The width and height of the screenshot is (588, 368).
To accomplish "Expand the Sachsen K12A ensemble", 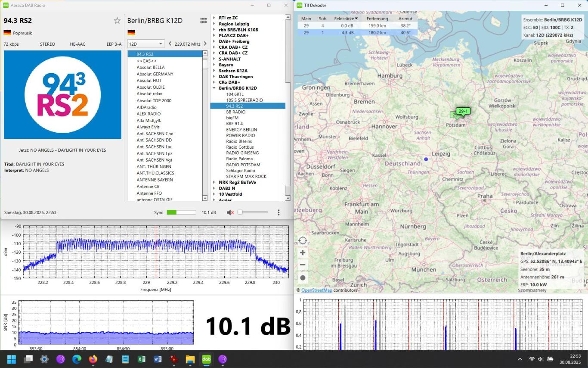I will tap(214, 71).
